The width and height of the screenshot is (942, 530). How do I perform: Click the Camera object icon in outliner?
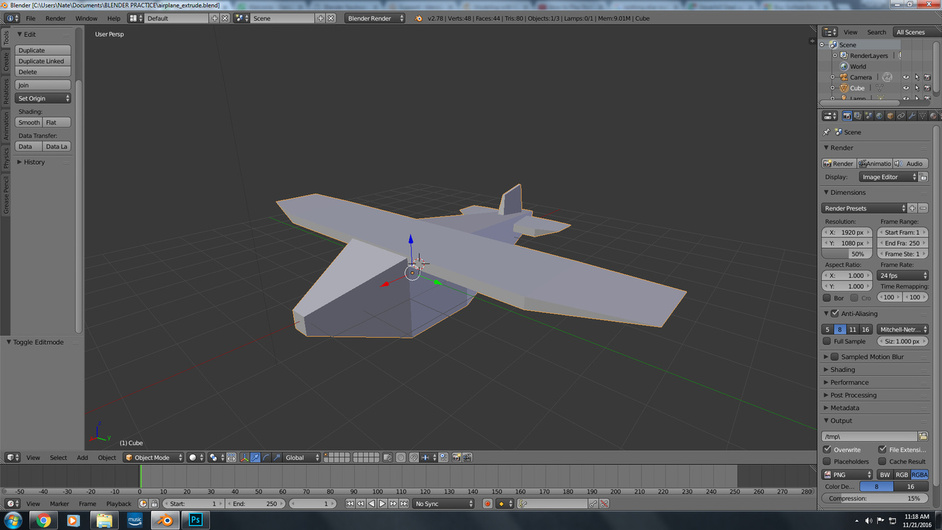coord(843,77)
